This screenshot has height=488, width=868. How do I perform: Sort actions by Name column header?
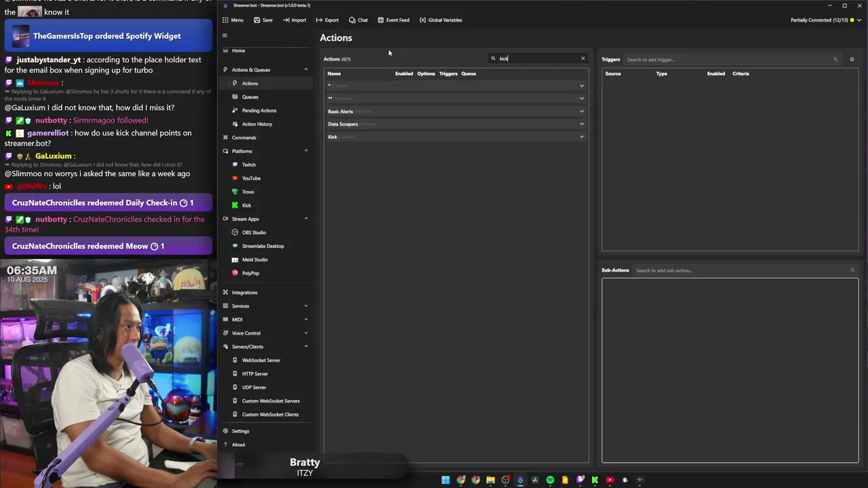coord(334,73)
